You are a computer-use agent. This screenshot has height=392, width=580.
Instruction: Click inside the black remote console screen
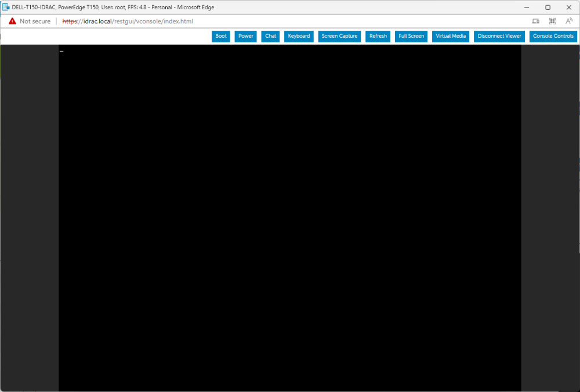click(x=290, y=217)
